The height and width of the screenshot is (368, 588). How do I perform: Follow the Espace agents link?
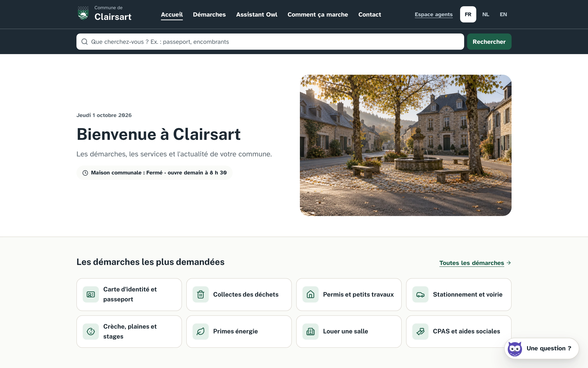433,15
